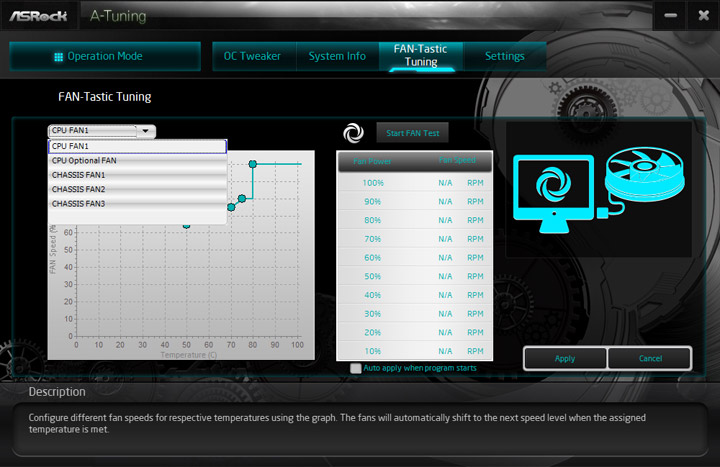Viewport: 720px width, 467px height.
Task: Click the Apply button
Action: pos(565,359)
